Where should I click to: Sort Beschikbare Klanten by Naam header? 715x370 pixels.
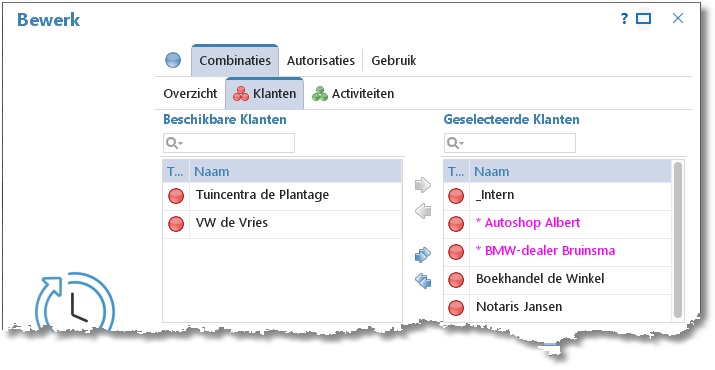pyautogui.click(x=295, y=172)
